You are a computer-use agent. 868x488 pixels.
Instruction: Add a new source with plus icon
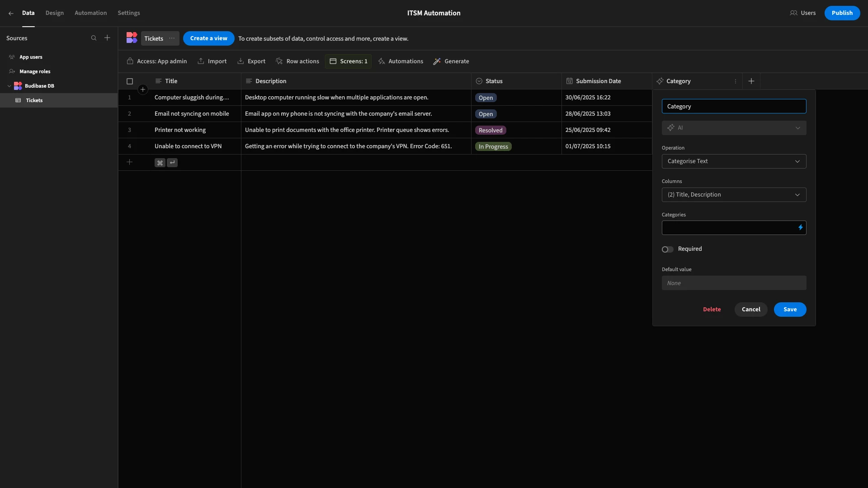(107, 38)
